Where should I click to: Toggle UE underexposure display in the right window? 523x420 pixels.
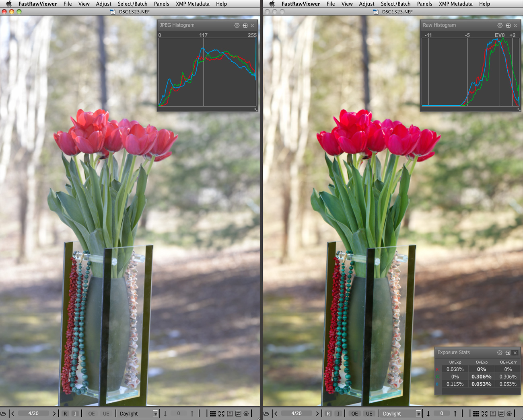pyautogui.click(x=369, y=414)
